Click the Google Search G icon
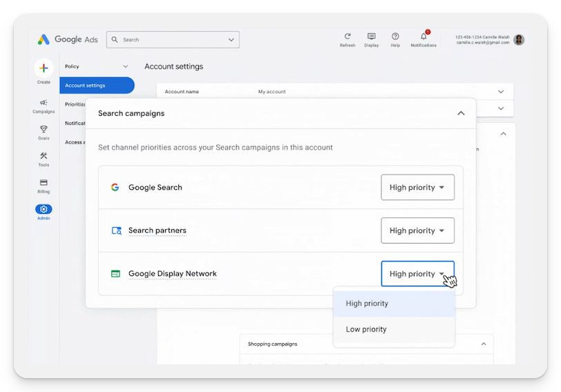Viewport: 561px width, 392px height. click(x=115, y=187)
